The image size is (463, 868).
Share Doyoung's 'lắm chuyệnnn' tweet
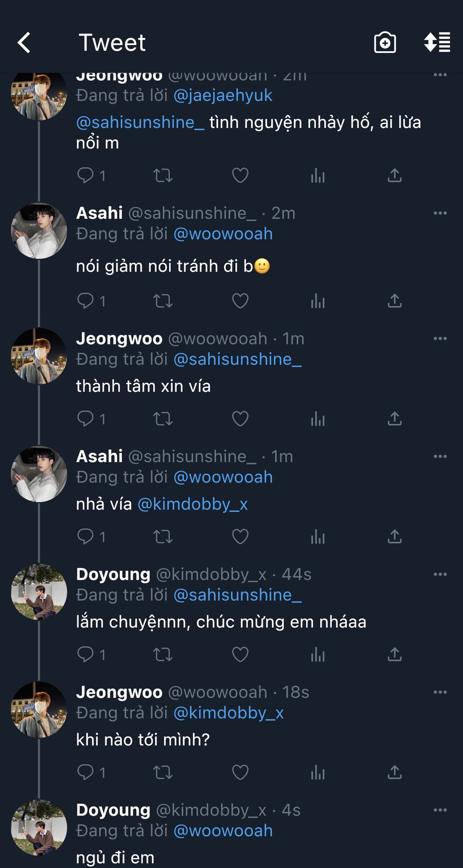395,654
